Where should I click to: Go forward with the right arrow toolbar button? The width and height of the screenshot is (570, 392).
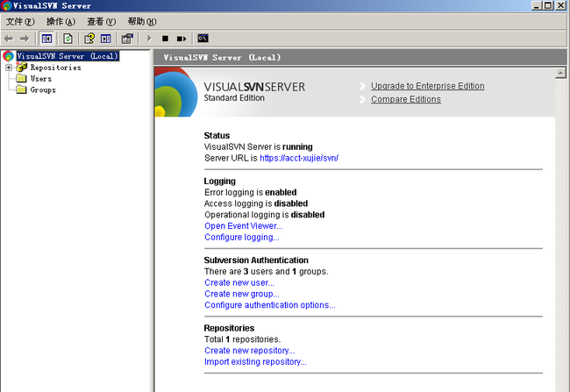25,39
